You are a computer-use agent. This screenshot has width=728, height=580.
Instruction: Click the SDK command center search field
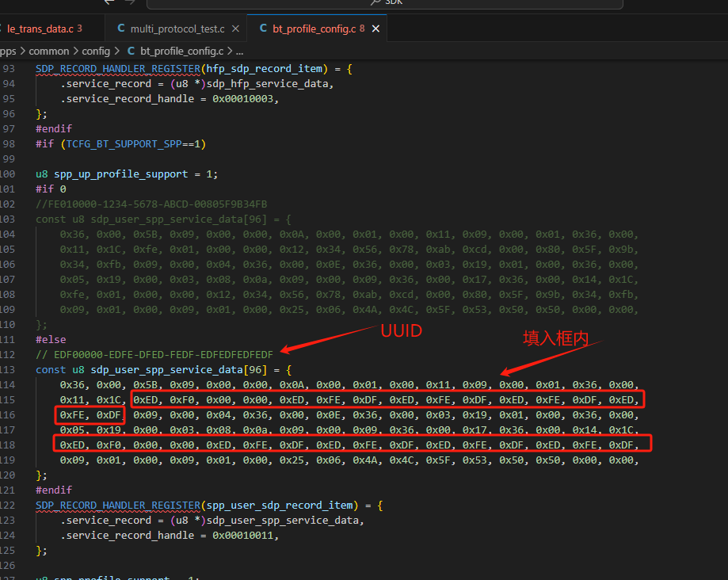tap(384, 4)
